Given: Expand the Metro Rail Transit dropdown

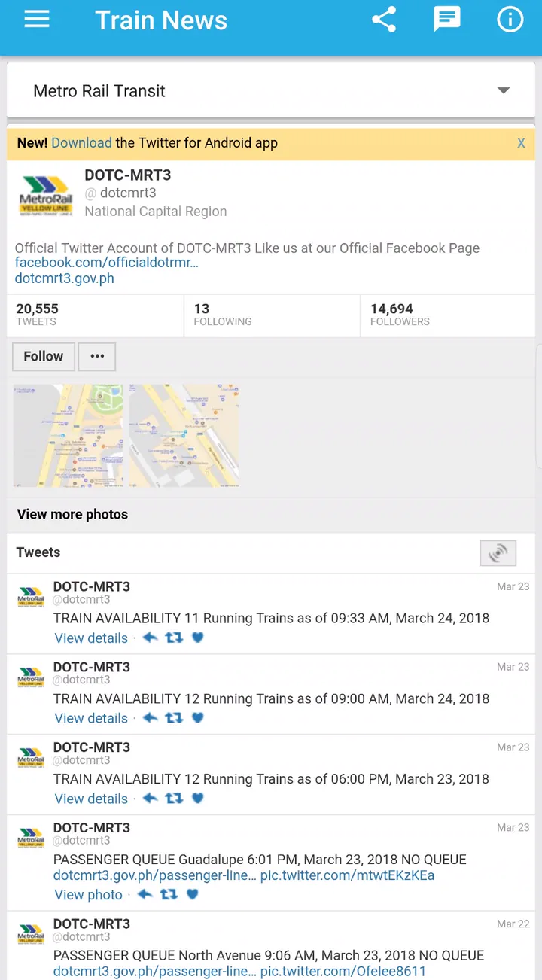Looking at the screenshot, I should [x=271, y=90].
